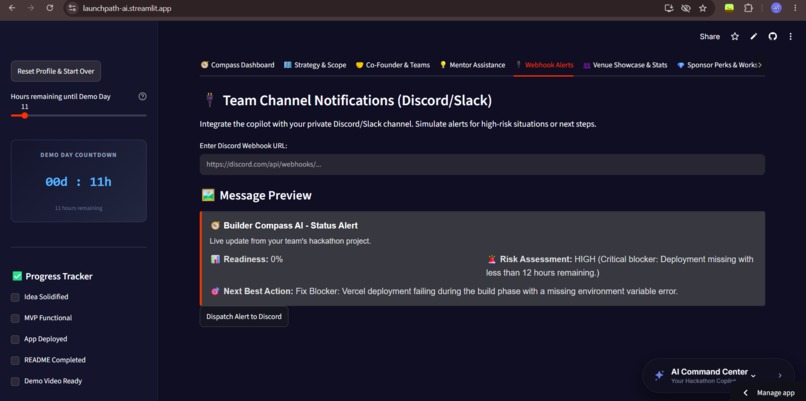Click the plug icon by Team Channel heading
Viewport: 806px width, 401px height.
click(209, 100)
